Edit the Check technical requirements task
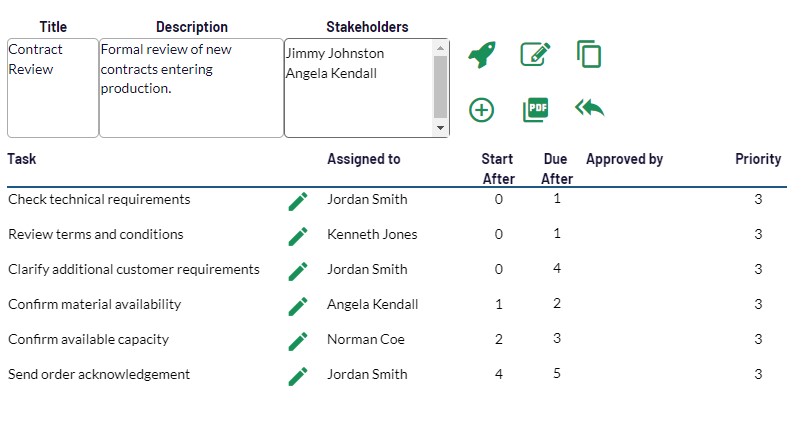The width and height of the screenshot is (808, 435). tap(297, 200)
